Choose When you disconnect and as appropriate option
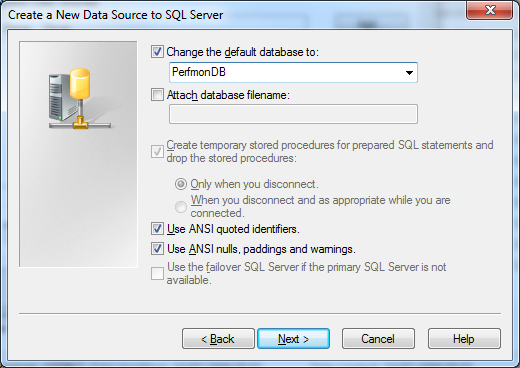520x368 pixels. (x=181, y=207)
